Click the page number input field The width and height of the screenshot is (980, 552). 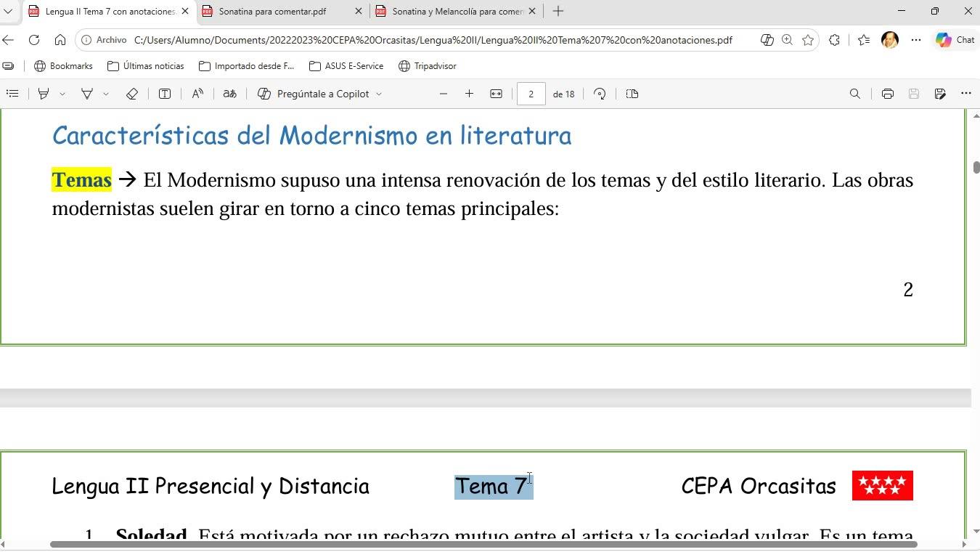[x=531, y=94]
